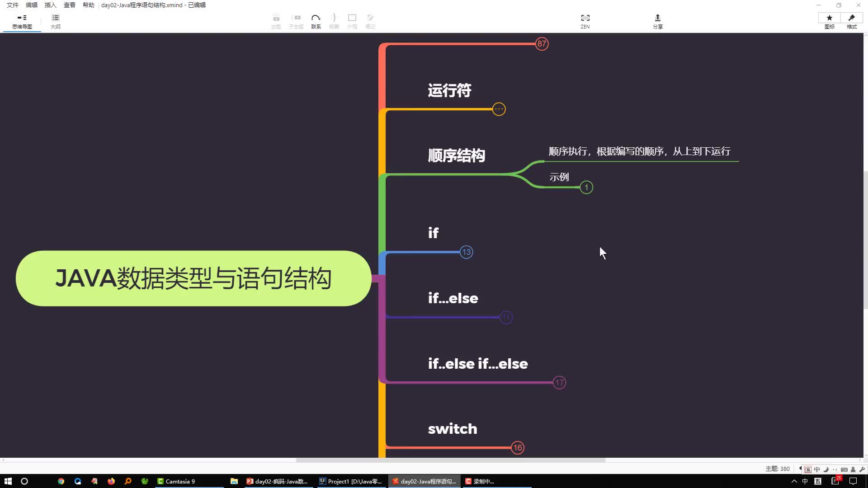This screenshot has width=868, height=488.
Task: Select the if topic
Action: point(433,233)
